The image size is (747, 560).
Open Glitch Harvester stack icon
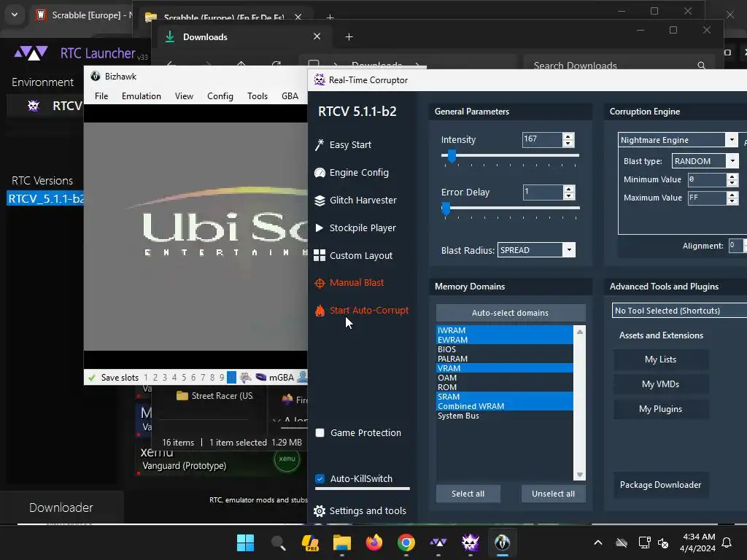coord(320,201)
